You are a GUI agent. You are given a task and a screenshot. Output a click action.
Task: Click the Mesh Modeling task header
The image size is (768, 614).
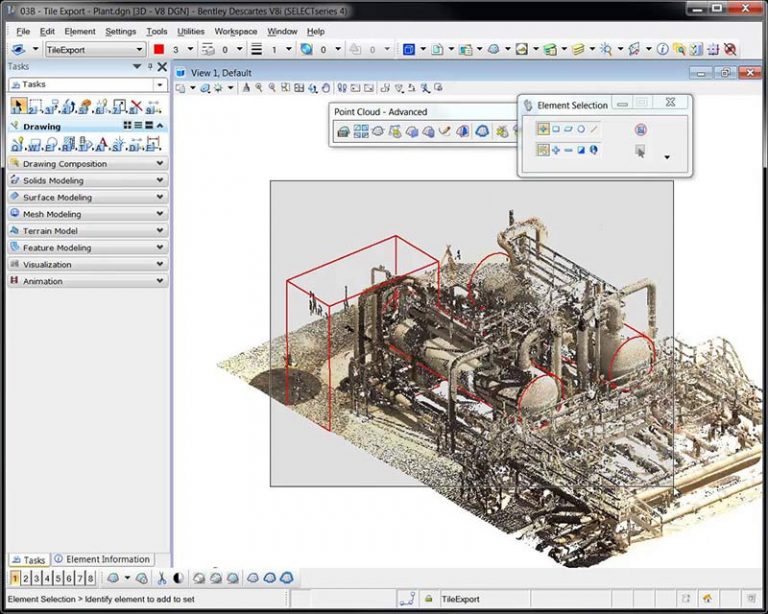coord(88,214)
